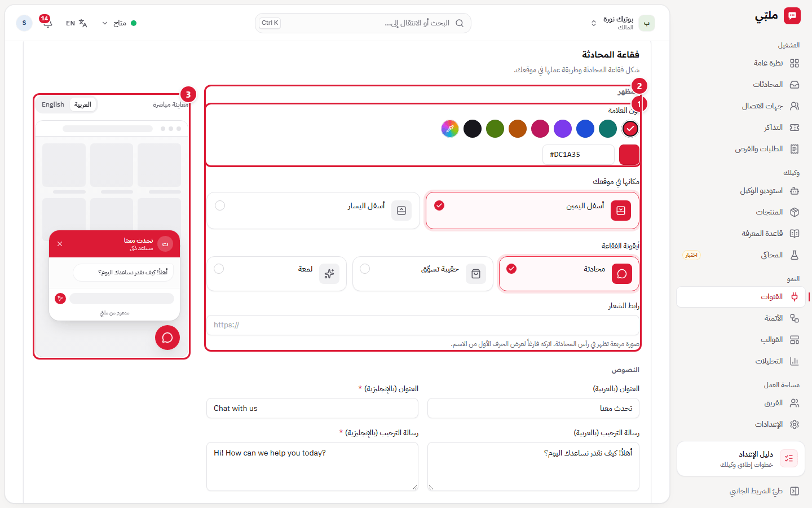Open قاعدة المعرفة book icon
The width and height of the screenshot is (812, 508).
coord(795,234)
